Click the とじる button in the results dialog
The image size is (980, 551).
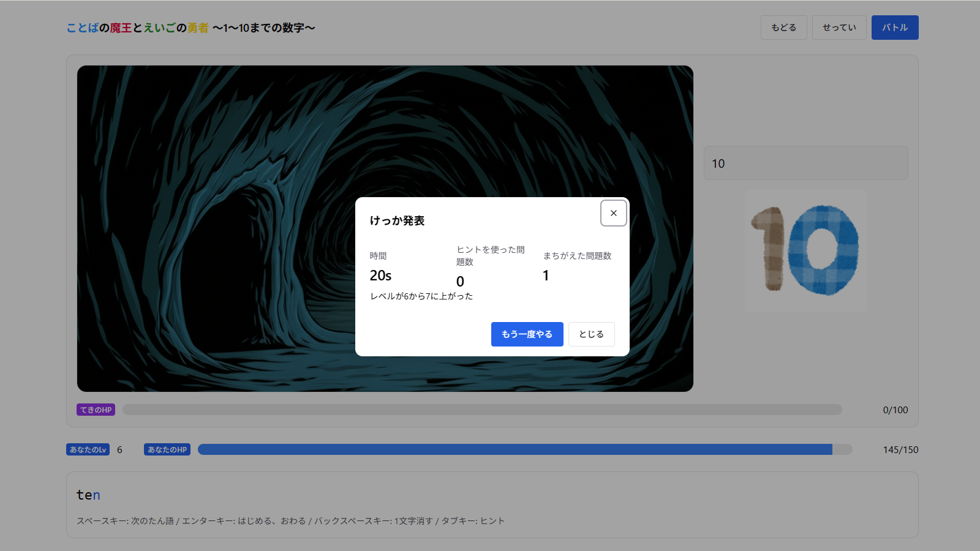click(x=590, y=334)
